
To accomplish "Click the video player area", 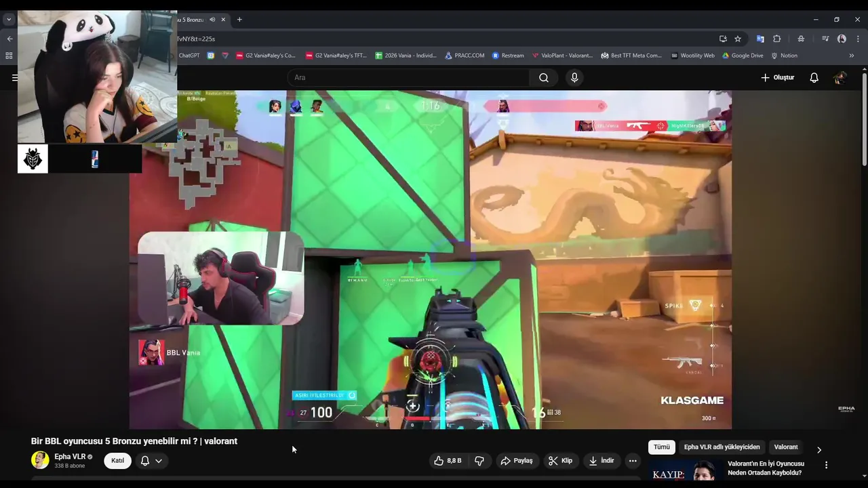I will pyautogui.click(x=431, y=260).
